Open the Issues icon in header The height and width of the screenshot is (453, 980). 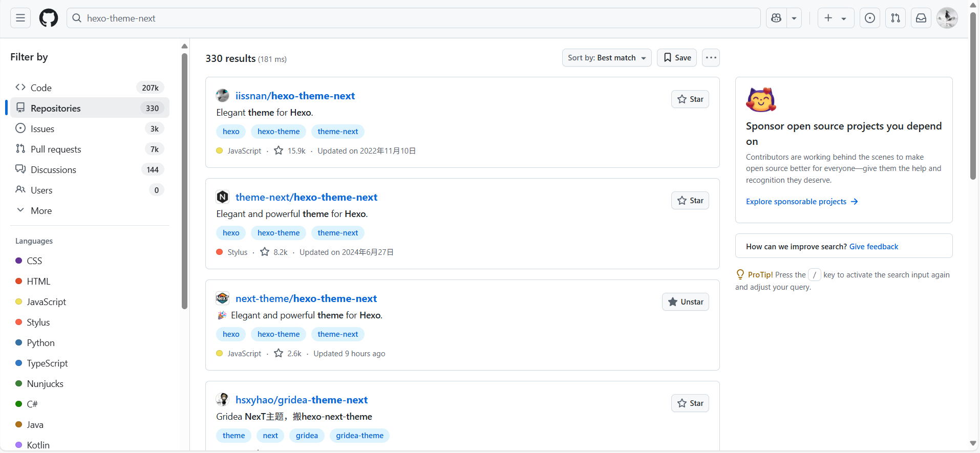click(x=870, y=18)
